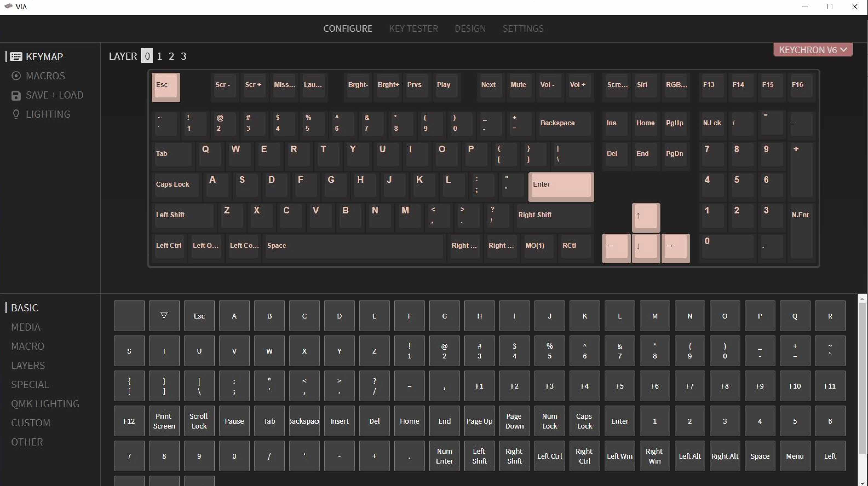Click the KEYMAP panel icon
The width and height of the screenshot is (868, 486).
[16, 56]
